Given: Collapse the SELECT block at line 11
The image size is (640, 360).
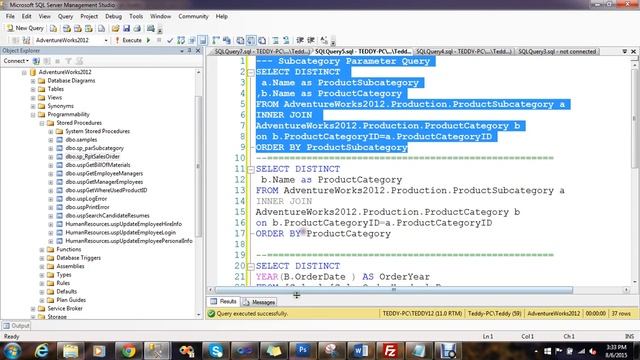Looking at the screenshot, I should pyautogui.click(x=251, y=169).
